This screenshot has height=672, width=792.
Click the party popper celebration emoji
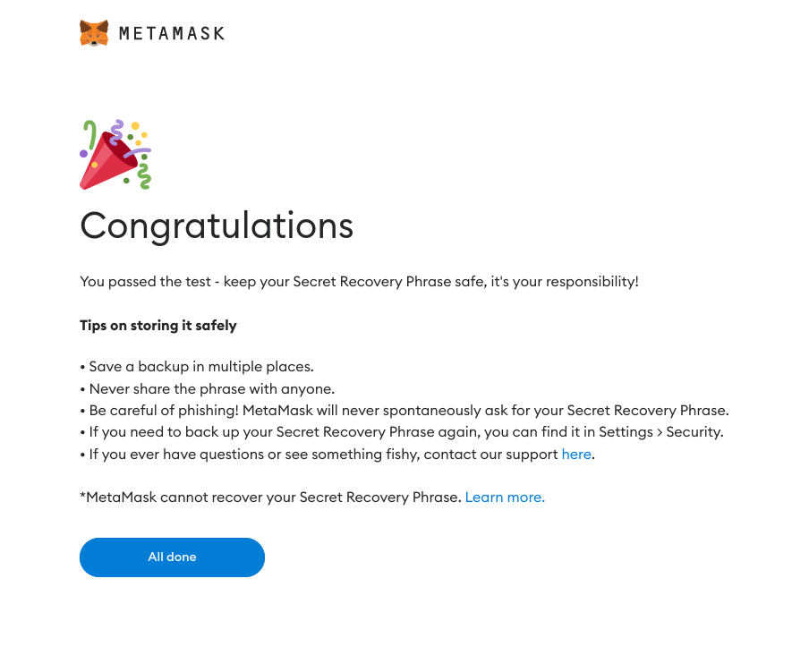[115, 154]
